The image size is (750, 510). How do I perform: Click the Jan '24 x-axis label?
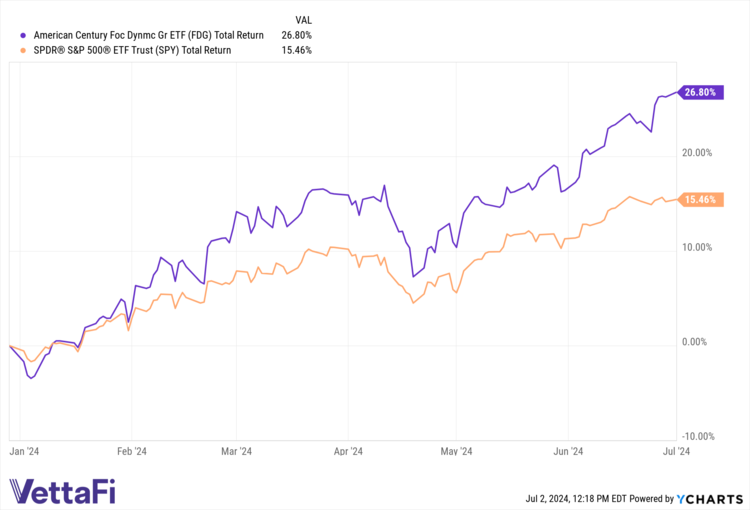[25, 451]
